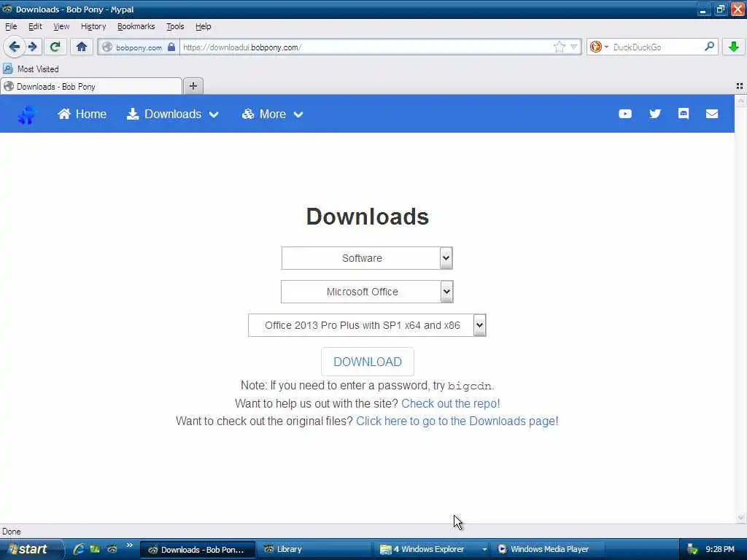Reload the page with the refresh icon
The width and height of the screenshot is (747, 560).
pyautogui.click(x=55, y=47)
